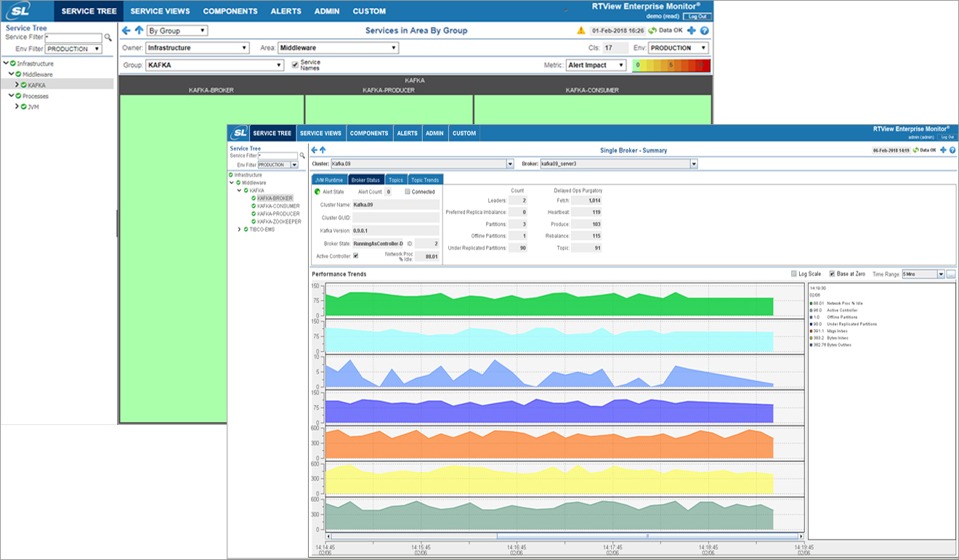The image size is (959, 560).
Task: Open the Owner dropdown showing Infrastructure
Action: pyautogui.click(x=197, y=48)
